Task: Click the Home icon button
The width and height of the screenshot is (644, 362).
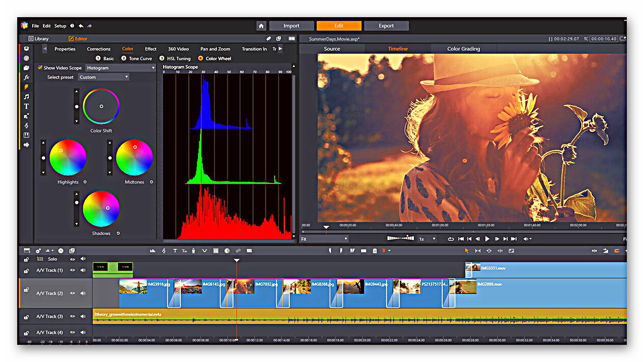Action: tap(261, 26)
